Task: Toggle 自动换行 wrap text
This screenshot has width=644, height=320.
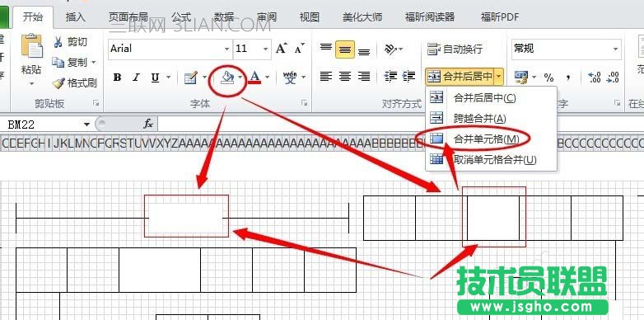Action: [455, 49]
